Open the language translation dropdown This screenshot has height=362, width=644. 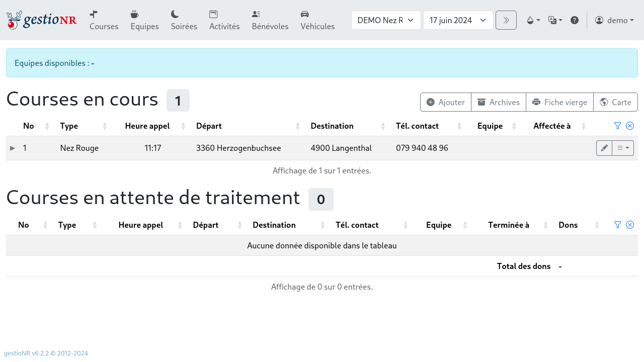coord(555,20)
